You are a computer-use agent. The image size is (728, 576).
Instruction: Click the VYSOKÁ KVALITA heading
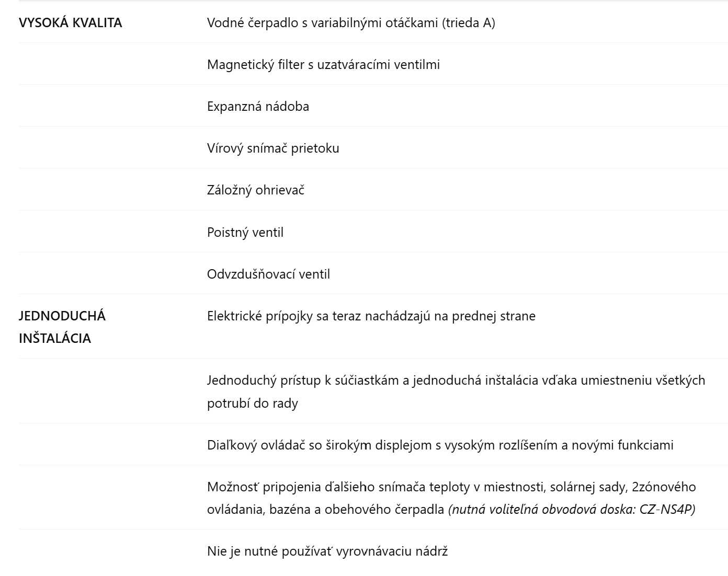70,23
